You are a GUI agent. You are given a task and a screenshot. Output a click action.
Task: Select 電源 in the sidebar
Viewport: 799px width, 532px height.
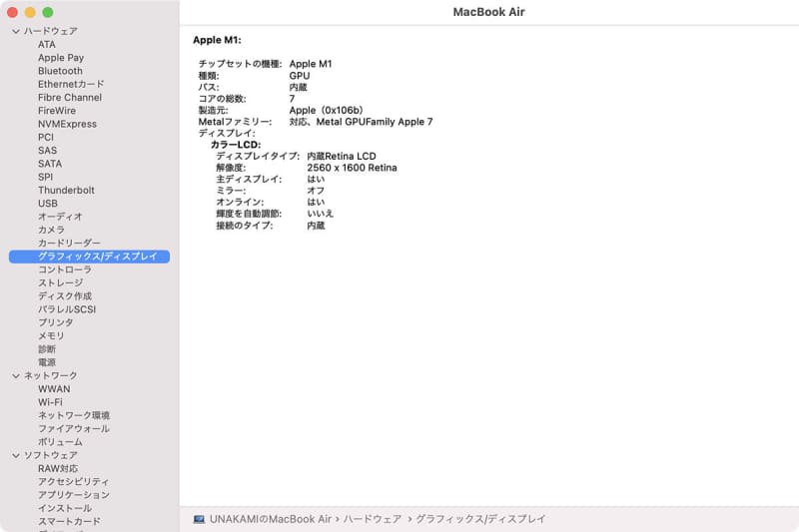click(x=47, y=362)
